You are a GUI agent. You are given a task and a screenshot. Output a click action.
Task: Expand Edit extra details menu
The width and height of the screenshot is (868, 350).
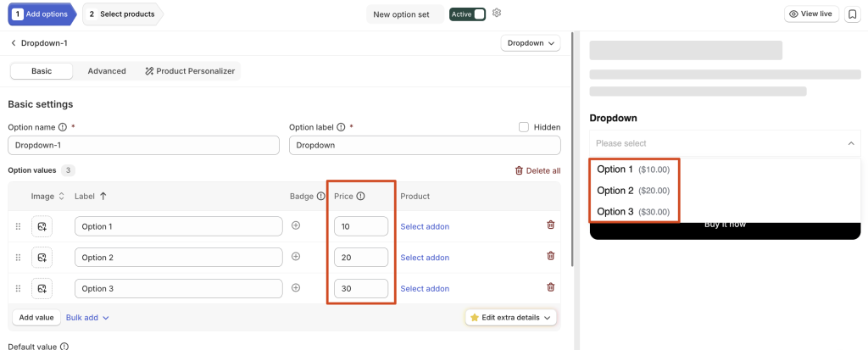click(510, 318)
